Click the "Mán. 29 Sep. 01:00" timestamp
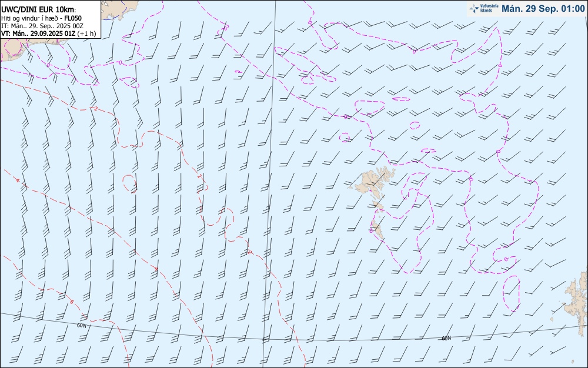Screen dimensions: 588x368 point(543,8)
